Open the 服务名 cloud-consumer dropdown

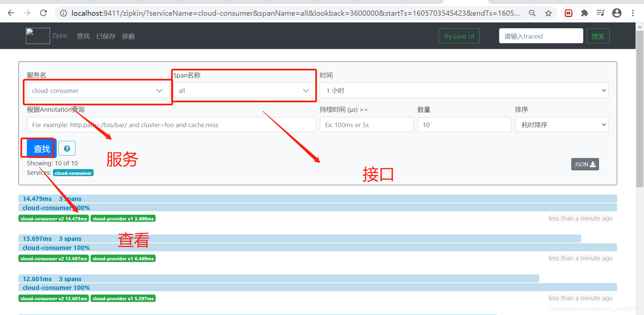[x=98, y=91]
